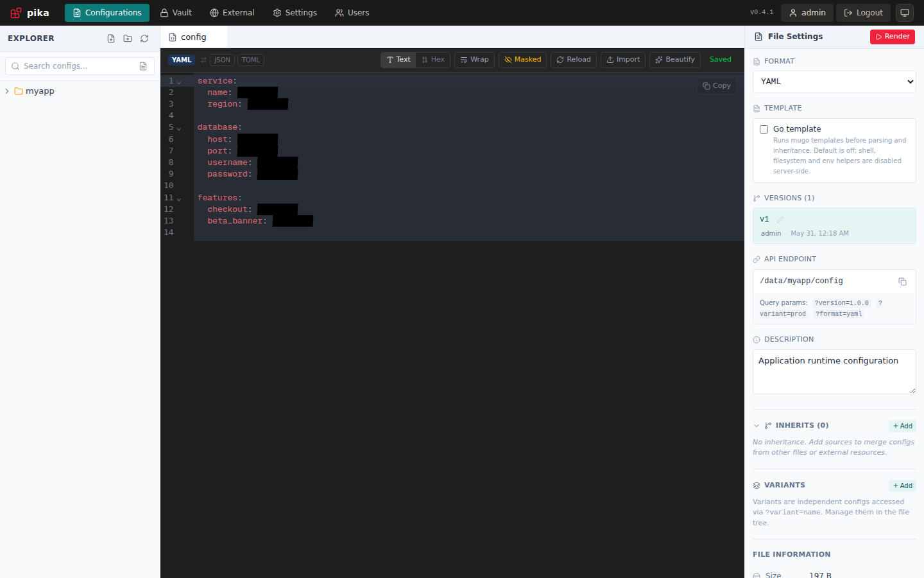Click the new folder icon in Explorer
The height and width of the screenshot is (578, 924).
128,39
